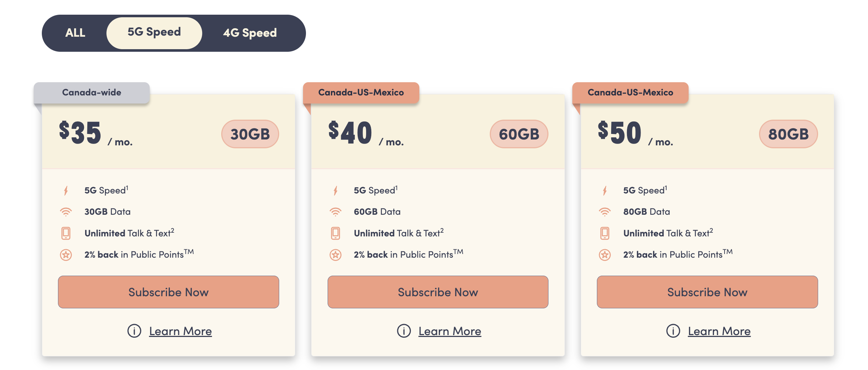Click the 30GB data badge
868x370 pixels.
coord(250,134)
